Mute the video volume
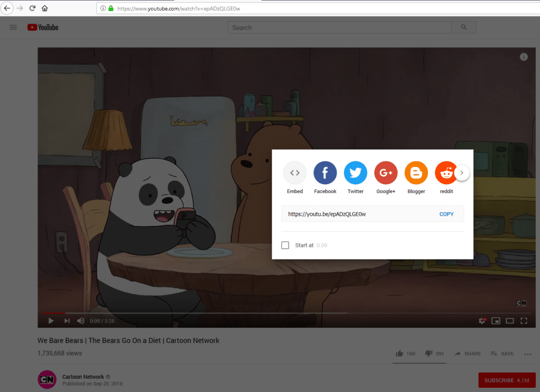This screenshot has width=540, height=392. 80,320
